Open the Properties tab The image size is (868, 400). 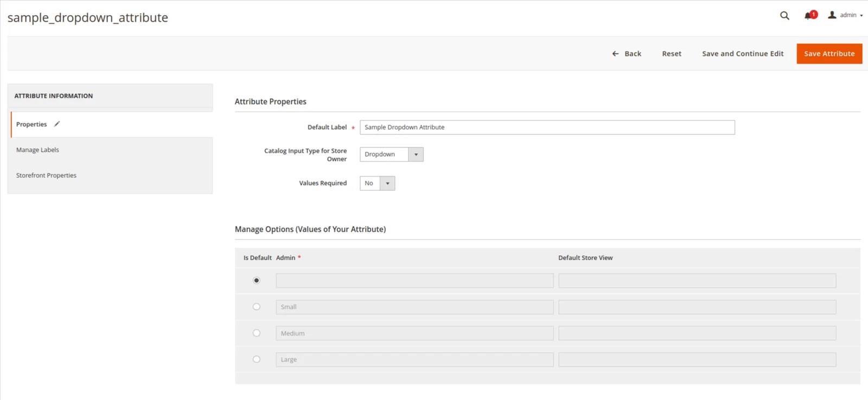[112, 124]
